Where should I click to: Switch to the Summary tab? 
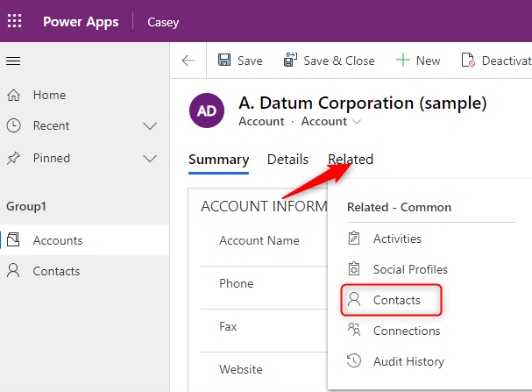click(x=218, y=160)
